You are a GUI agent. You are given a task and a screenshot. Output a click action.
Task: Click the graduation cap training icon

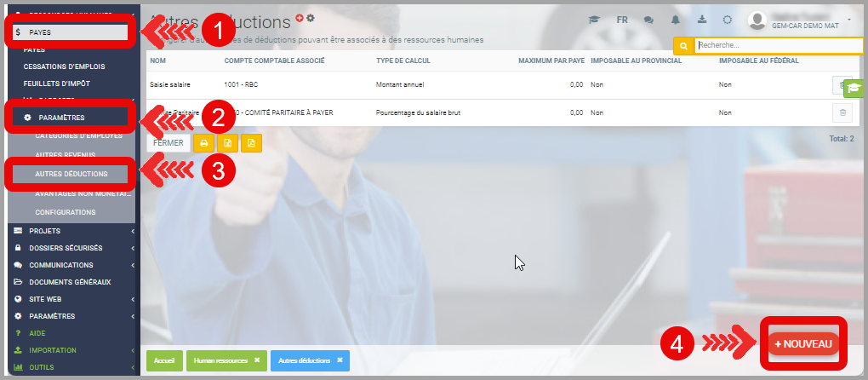click(595, 20)
